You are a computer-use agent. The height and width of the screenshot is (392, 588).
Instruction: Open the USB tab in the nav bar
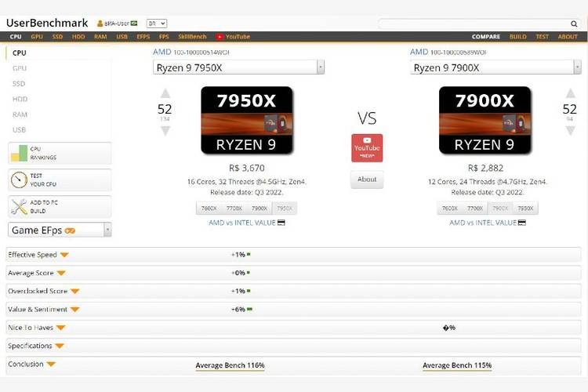tap(122, 36)
